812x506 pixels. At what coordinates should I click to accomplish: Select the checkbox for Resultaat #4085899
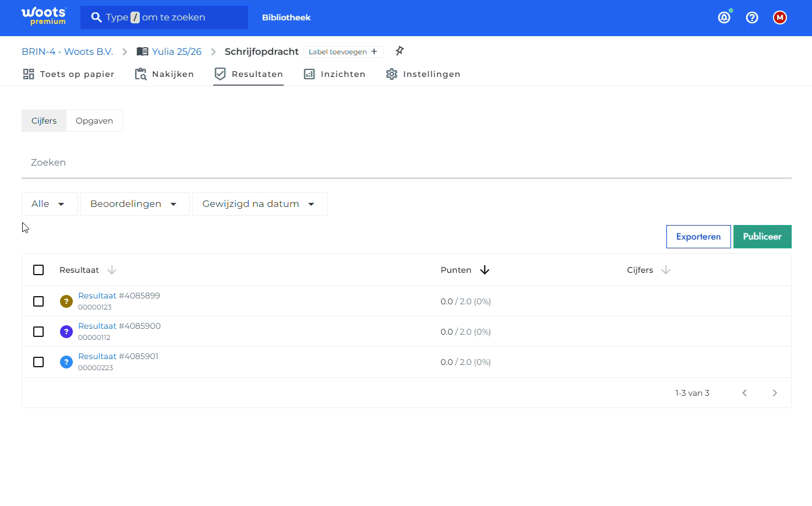click(38, 301)
